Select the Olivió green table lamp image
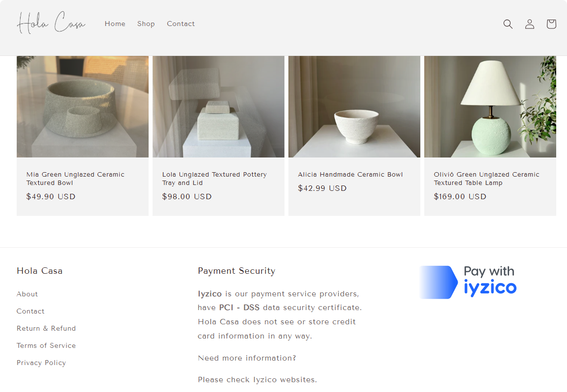The width and height of the screenshot is (567, 392). point(490,106)
